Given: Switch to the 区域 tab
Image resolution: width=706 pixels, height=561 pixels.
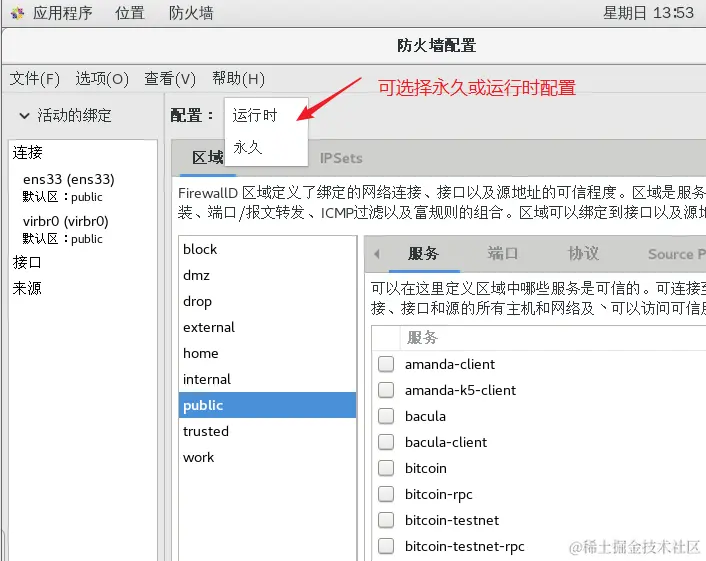Looking at the screenshot, I should point(207,158).
